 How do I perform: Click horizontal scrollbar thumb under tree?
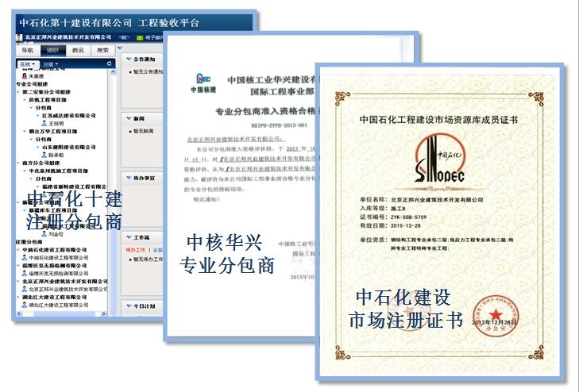coord(64,313)
